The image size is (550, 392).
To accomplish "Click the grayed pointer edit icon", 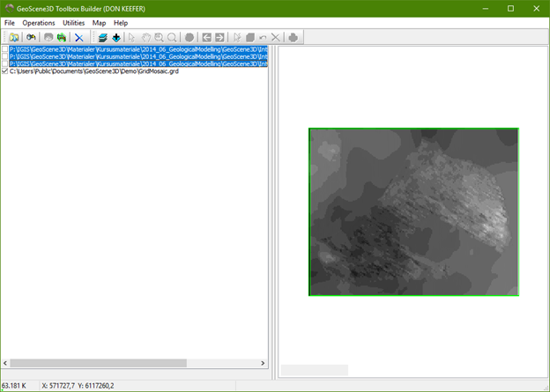I will (237, 37).
